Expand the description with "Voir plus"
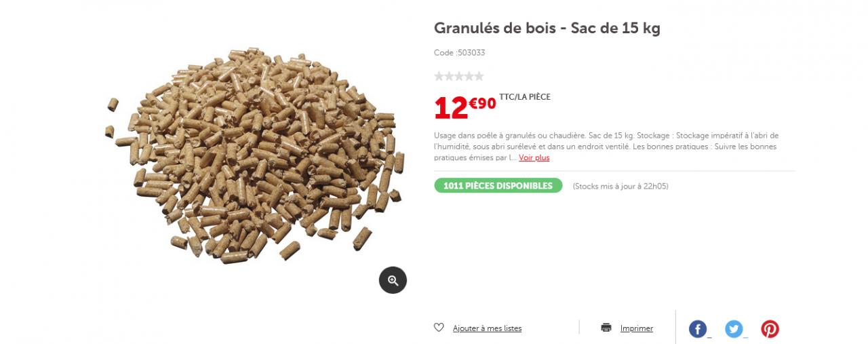This screenshot has width=868, height=344. pyautogui.click(x=534, y=158)
